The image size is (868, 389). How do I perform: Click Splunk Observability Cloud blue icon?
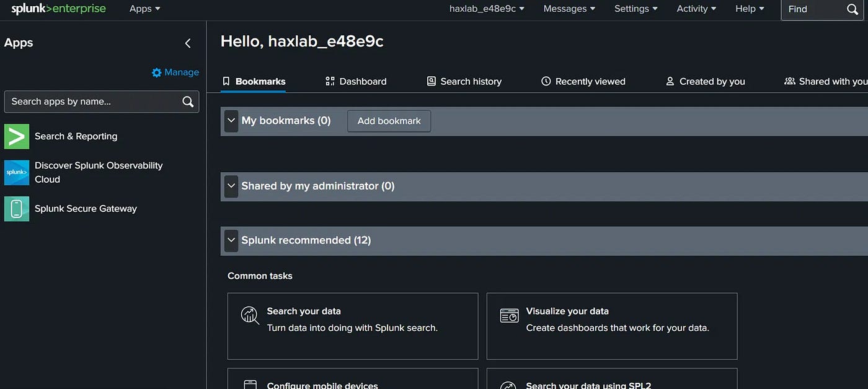coord(17,173)
